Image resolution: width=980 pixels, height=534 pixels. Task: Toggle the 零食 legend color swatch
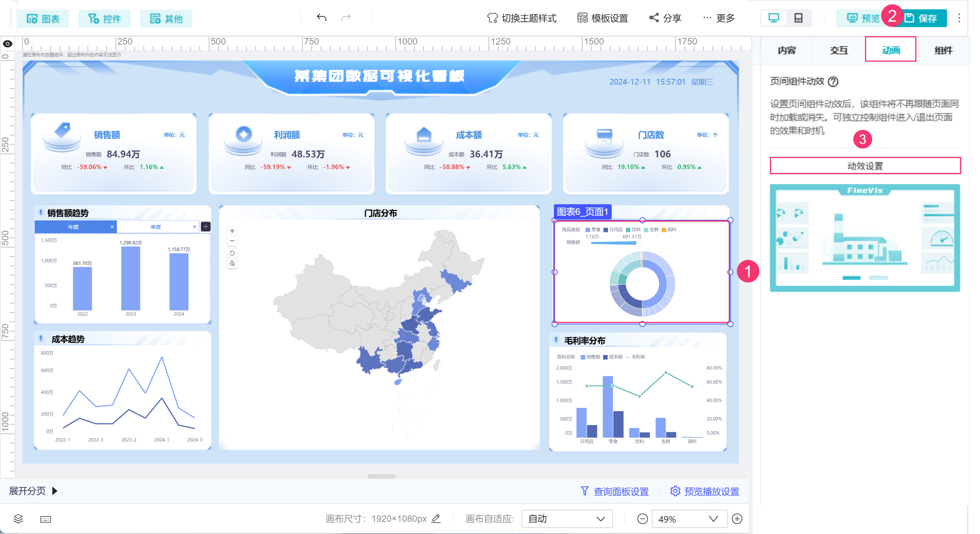pyautogui.click(x=588, y=230)
